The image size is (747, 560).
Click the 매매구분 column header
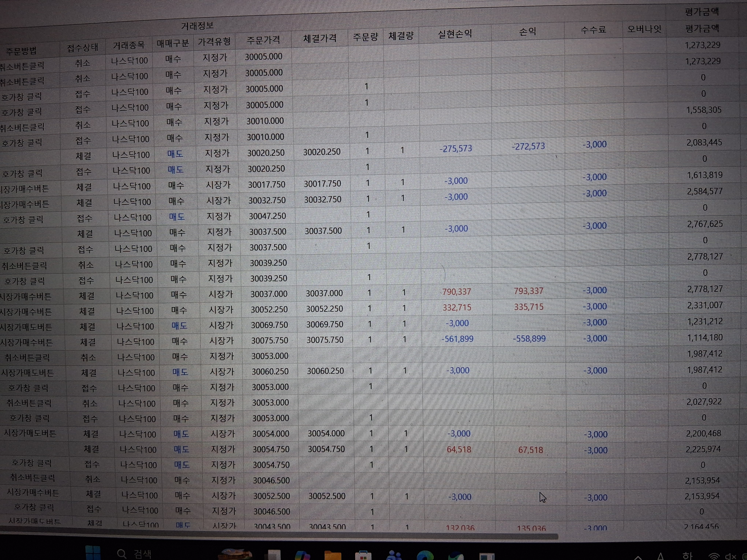click(173, 43)
